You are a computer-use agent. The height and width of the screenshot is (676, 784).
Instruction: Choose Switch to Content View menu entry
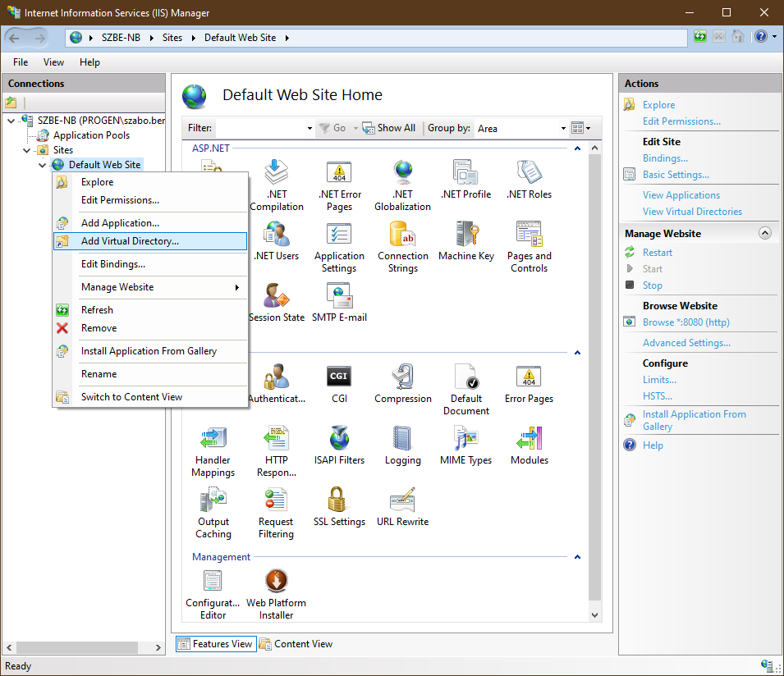pos(150,397)
